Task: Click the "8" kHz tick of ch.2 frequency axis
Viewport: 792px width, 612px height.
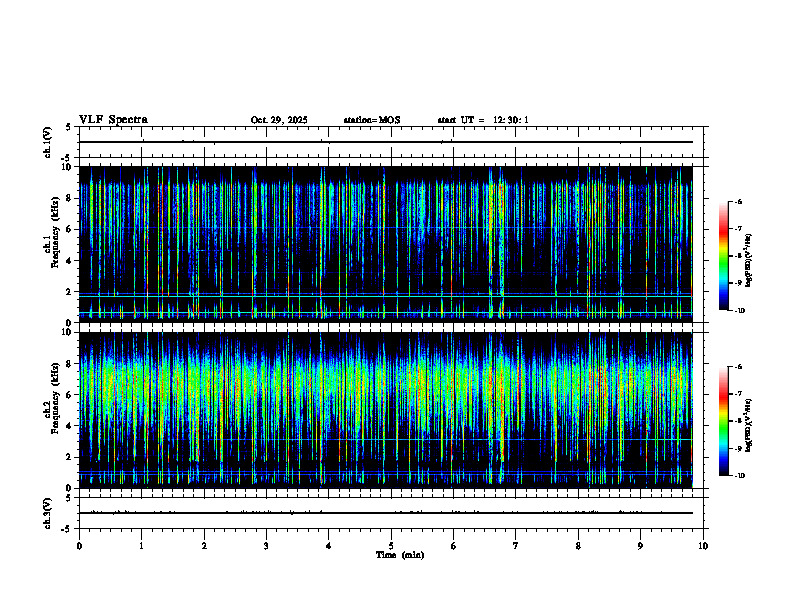Action: click(70, 364)
